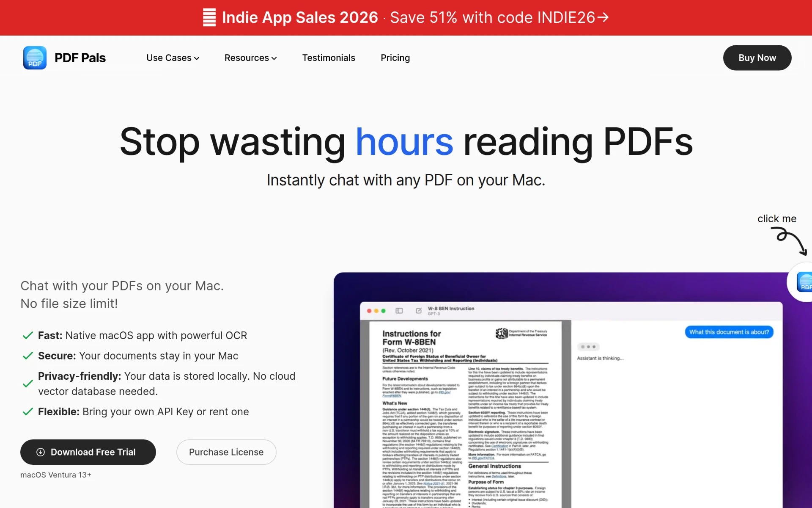Expand the Resources dropdown menu
The image size is (812, 508).
pyautogui.click(x=250, y=58)
